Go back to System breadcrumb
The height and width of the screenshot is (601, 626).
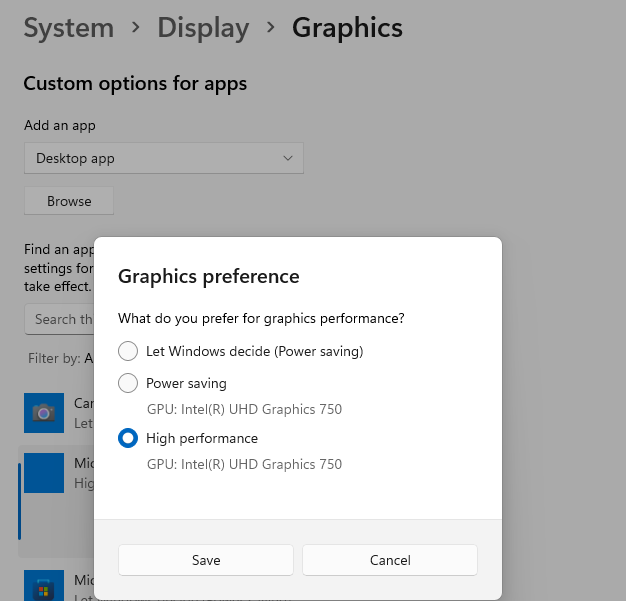(x=69, y=28)
